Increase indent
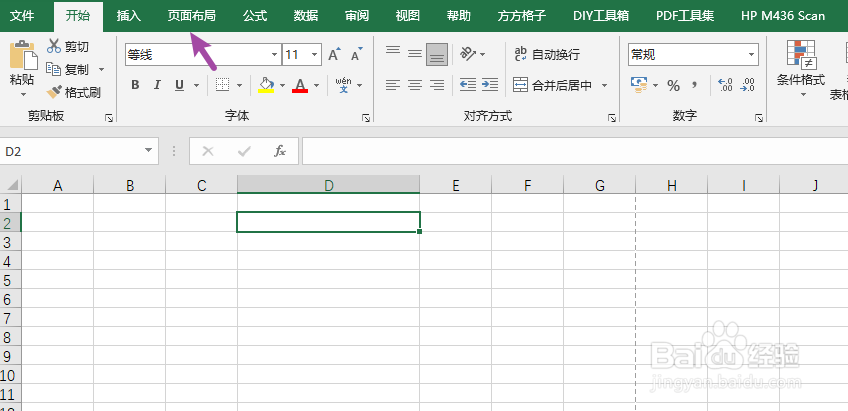This screenshot has height=411, width=848. click(489, 84)
